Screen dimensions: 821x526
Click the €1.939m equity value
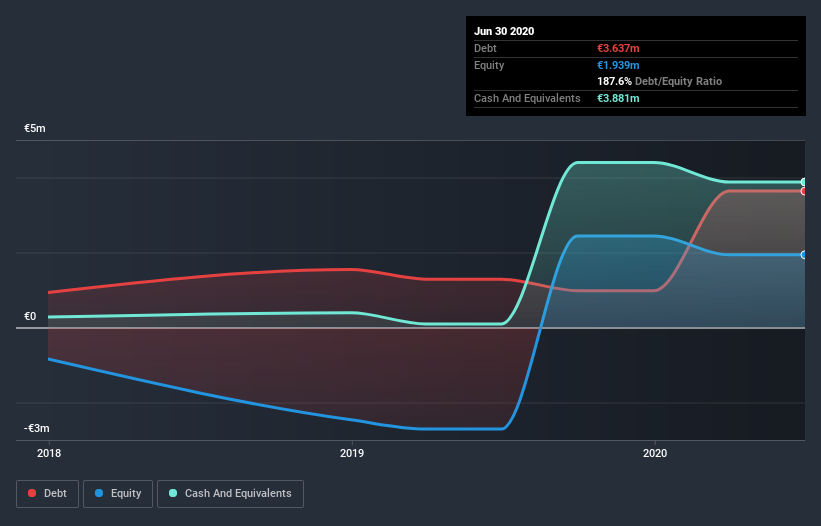[x=618, y=65]
